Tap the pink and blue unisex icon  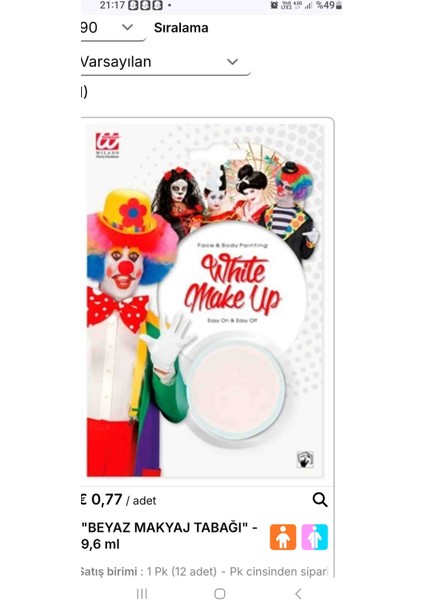[x=315, y=537]
